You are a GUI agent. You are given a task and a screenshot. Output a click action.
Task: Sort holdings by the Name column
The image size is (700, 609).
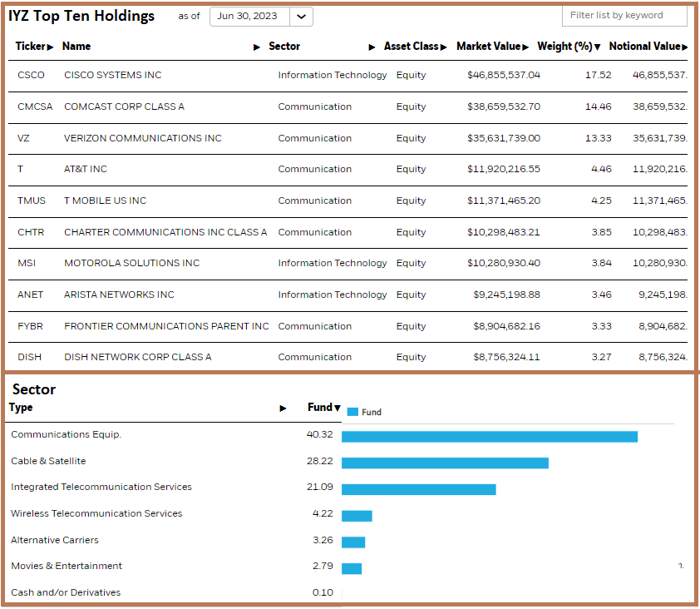point(258,47)
